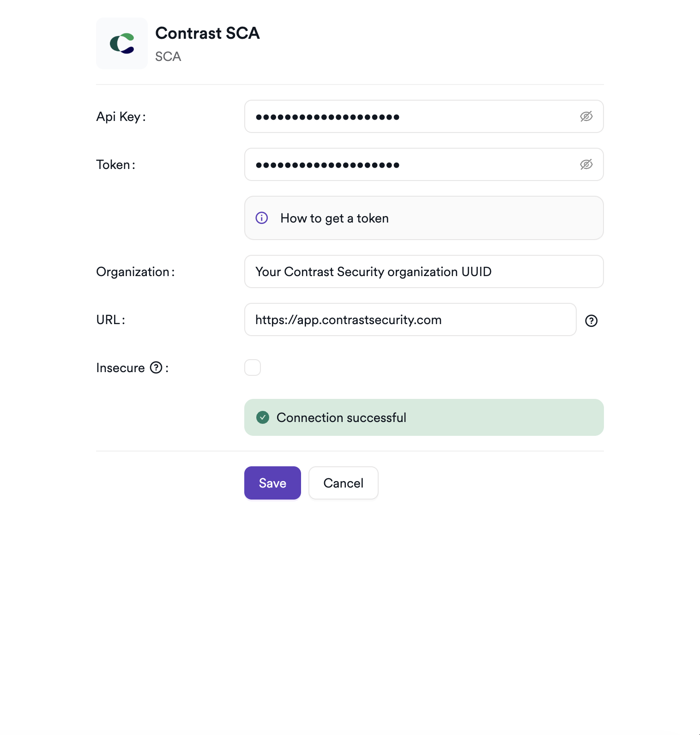
Task: Click the Insecure label text
Action: click(x=121, y=368)
